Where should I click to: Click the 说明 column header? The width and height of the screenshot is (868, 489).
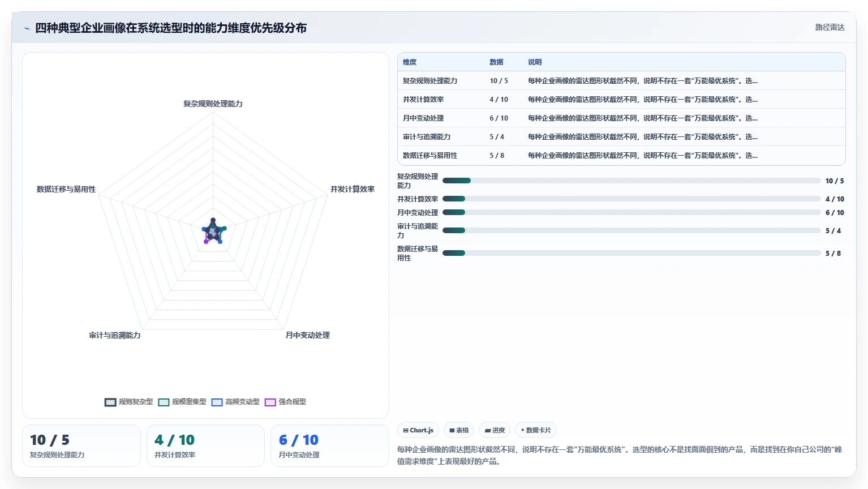click(535, 62)
